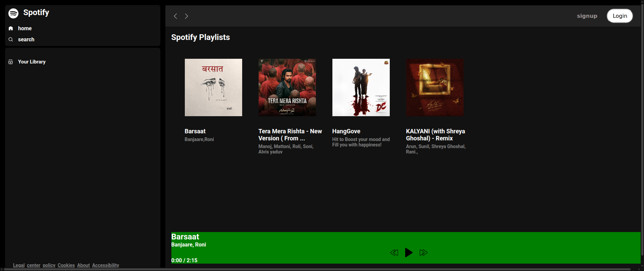644x271 pixels.
Task: Click the Barsaat playlist title
Action: click(195, 131)
